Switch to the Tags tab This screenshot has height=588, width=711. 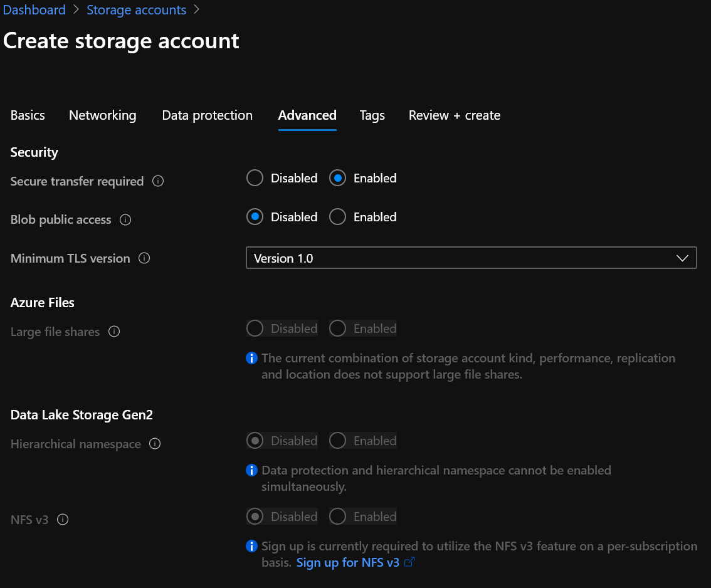pos(372,115)
